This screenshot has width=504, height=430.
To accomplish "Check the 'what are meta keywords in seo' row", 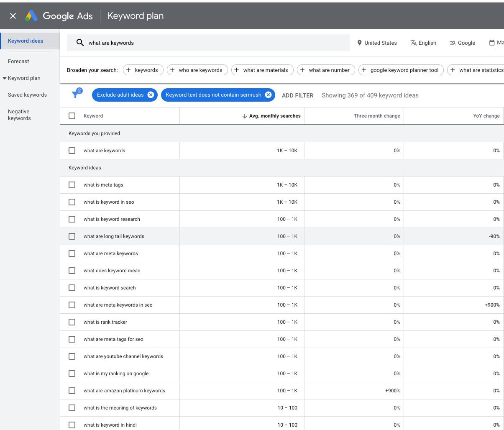I will coord(72,305).
